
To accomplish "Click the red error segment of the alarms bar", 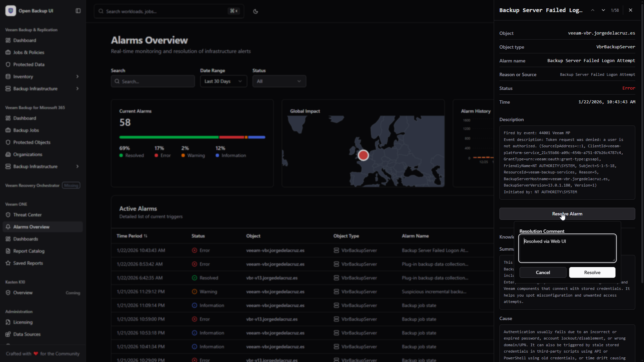I will [232, 137].
